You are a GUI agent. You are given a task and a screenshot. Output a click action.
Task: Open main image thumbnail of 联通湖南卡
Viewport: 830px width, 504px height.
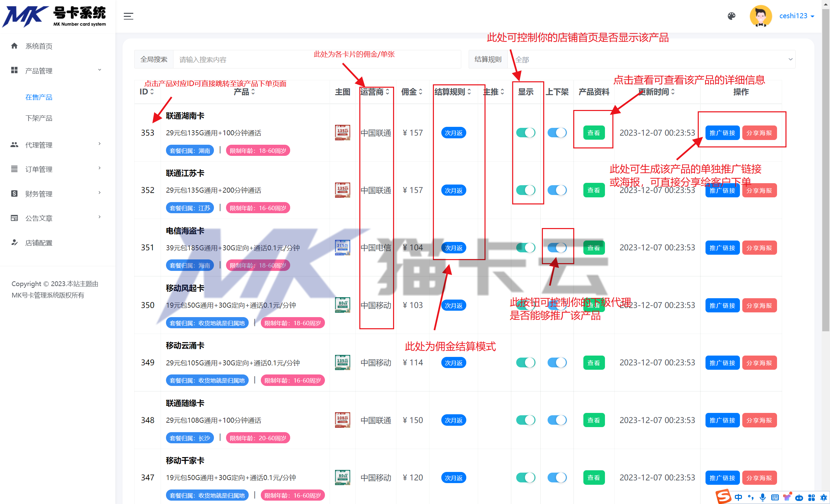click(342, 133)
